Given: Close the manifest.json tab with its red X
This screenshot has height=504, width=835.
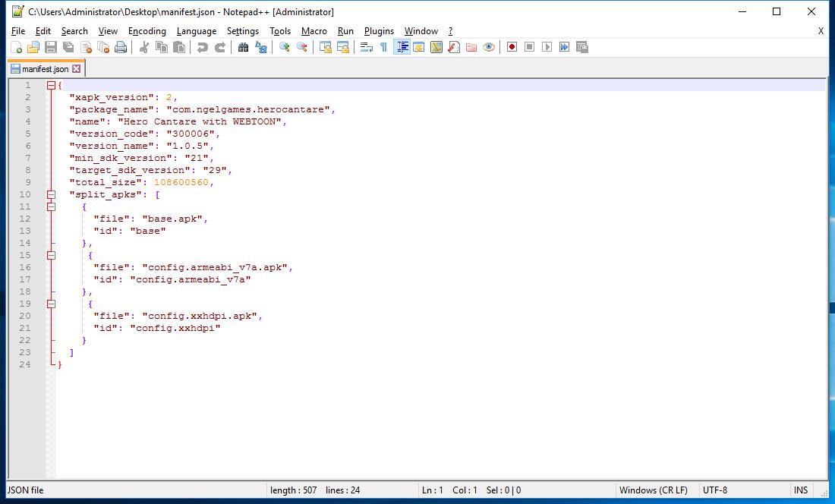Looking at the screenshot, I should click(76, 68).
